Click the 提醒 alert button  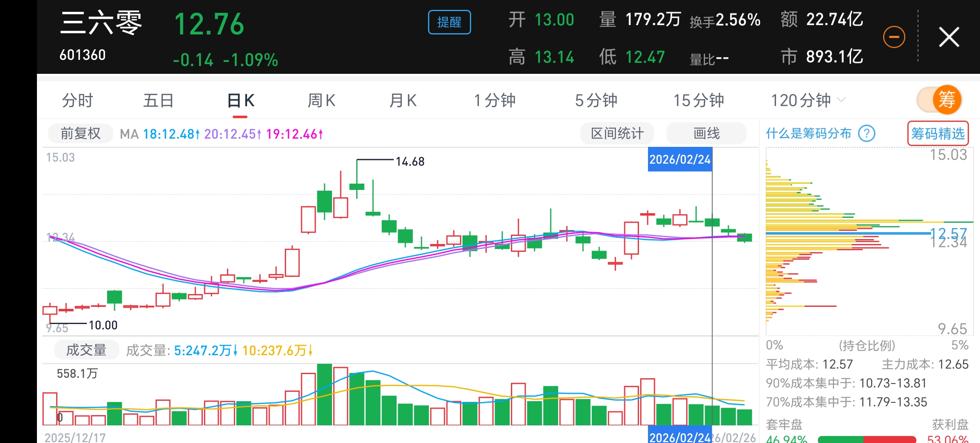coord(449,22)
